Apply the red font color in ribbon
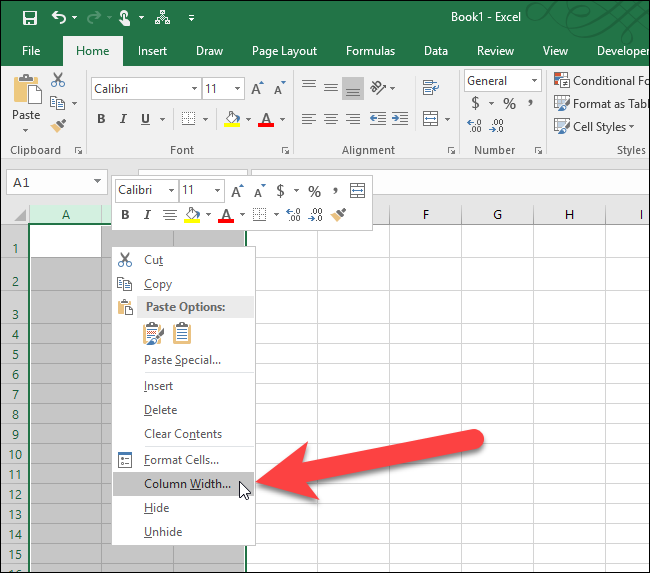 (265, 119)
